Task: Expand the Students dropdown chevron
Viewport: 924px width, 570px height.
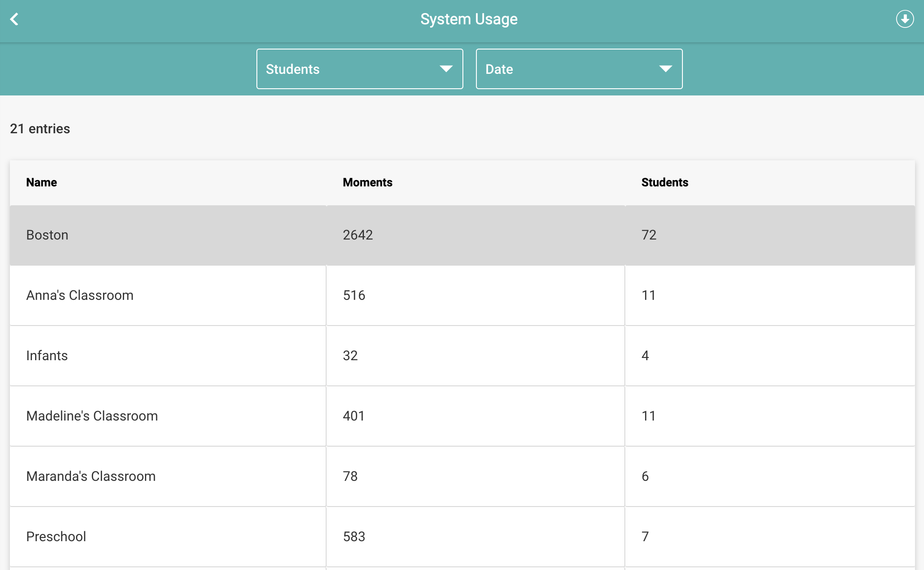Action: 445,68
